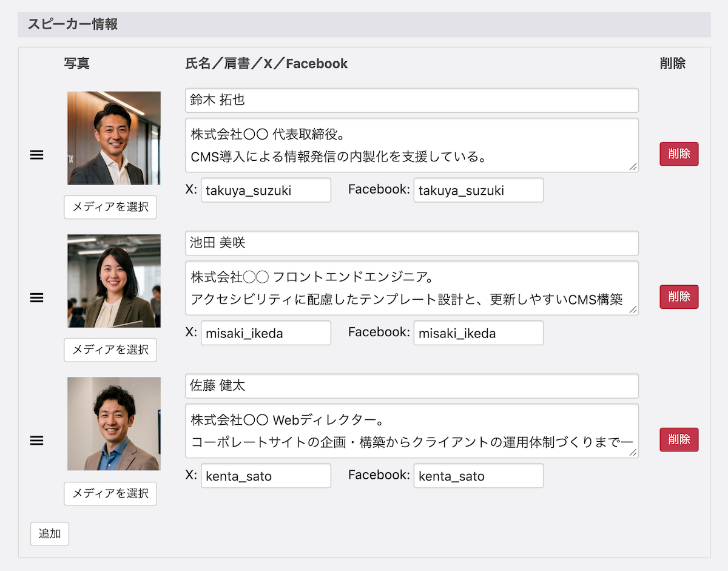
Task: Select 佐藤 健太's profile photo
Action: (x=114, y=424)
